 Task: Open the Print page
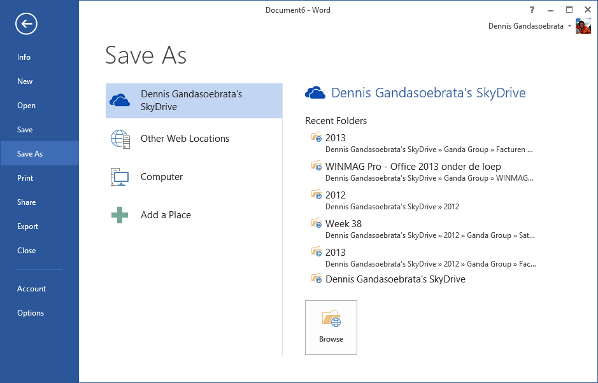(25, 178)
